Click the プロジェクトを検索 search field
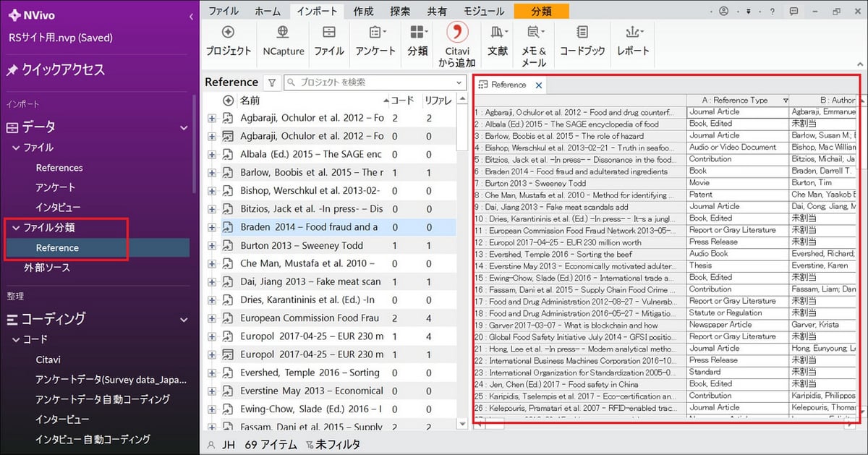The height and width of the screenshot is (455, 868). tap(369, 82)
